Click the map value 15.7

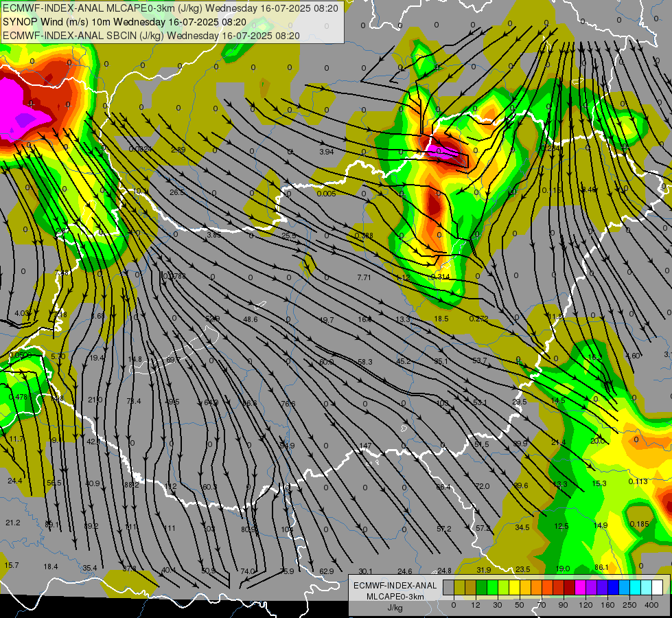12,565
